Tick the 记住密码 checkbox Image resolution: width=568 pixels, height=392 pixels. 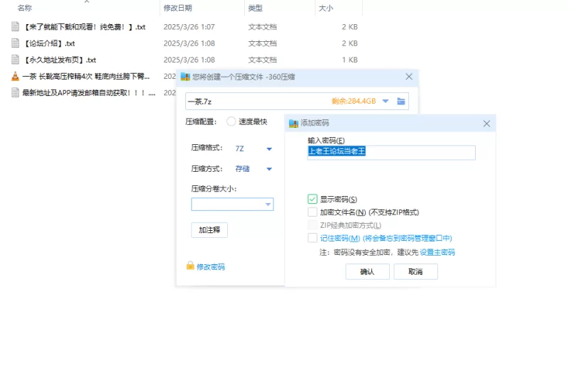312,239
